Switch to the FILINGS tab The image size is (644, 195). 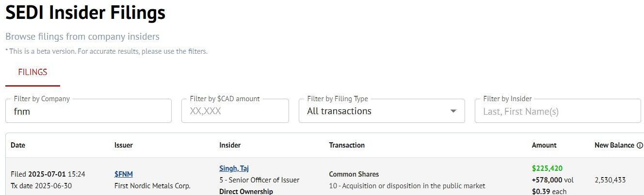pyautogui.click(x=32, y=73)
